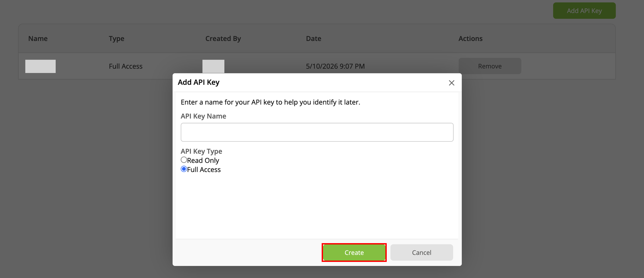644x278 pixels.
Task: Click the Name column header
Action: pos(38,39)
